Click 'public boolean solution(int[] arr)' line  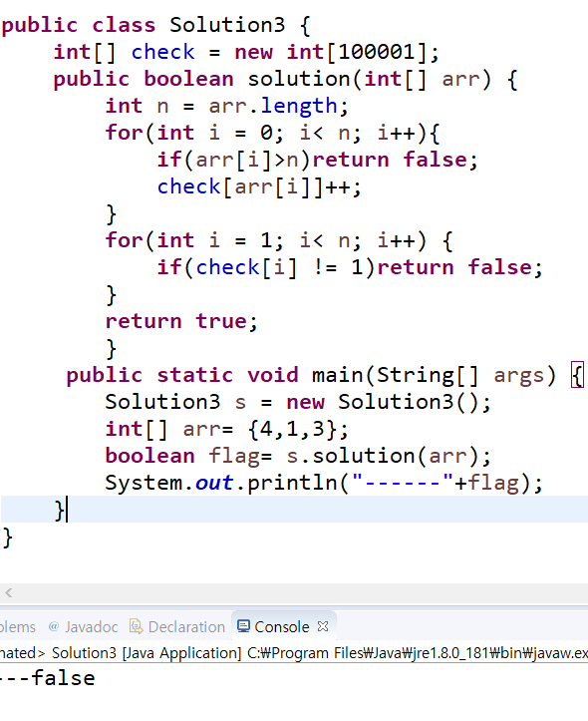click(x=286, y=79)
